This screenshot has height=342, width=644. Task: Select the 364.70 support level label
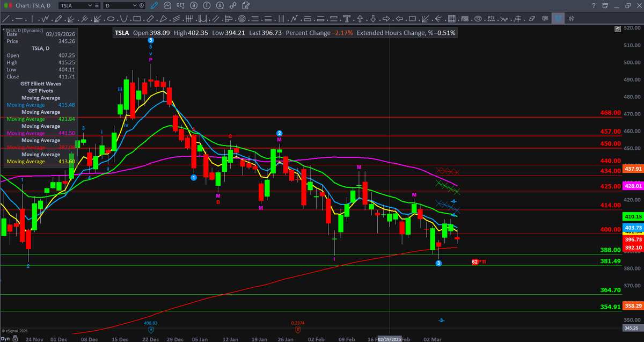[610, 290]
